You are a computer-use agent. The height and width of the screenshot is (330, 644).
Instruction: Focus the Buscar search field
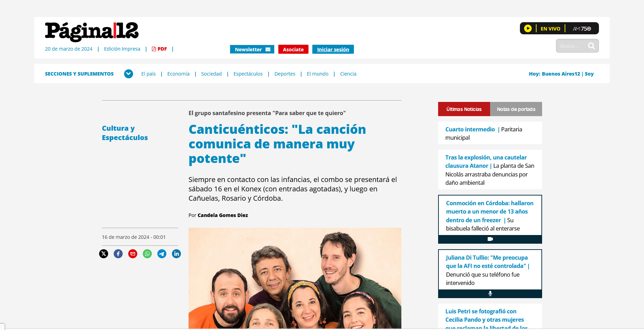pyautogui.click(x=572, y=46)
